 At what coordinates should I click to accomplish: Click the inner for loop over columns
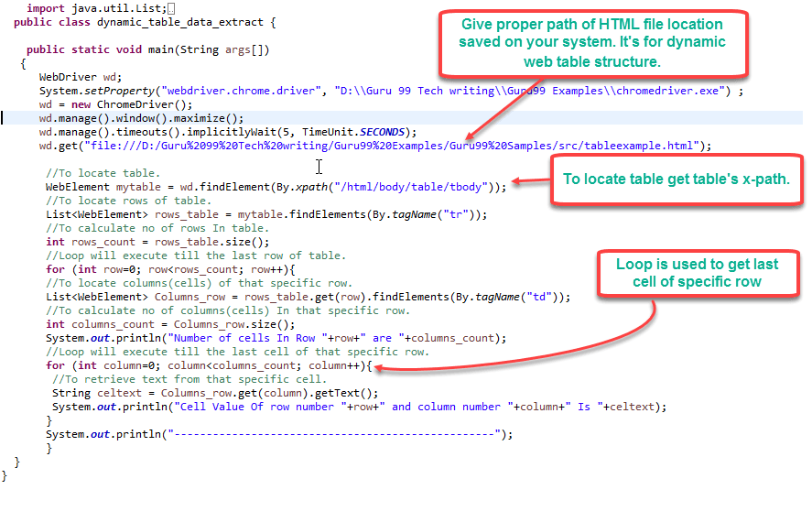[209, 365]
